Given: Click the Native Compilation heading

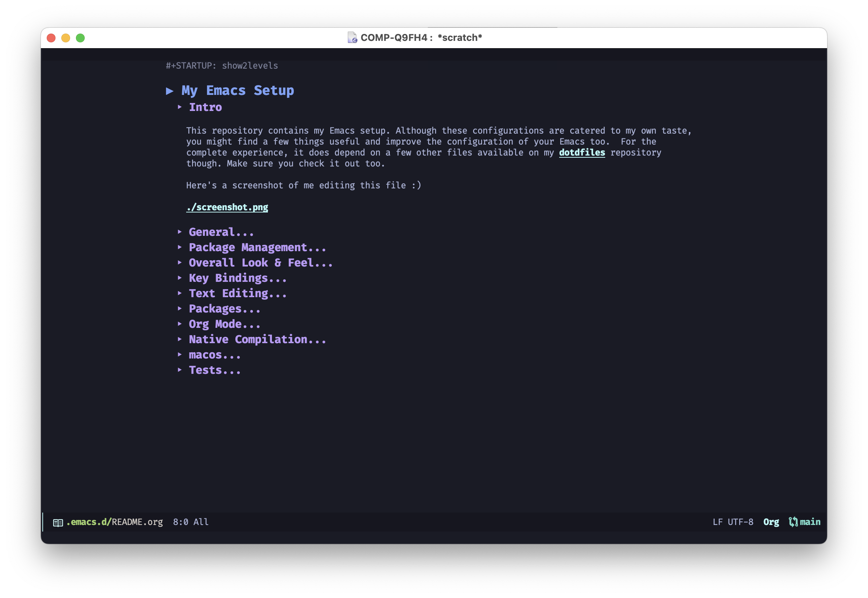Looking at the screenshot, I should pos(257,340).
